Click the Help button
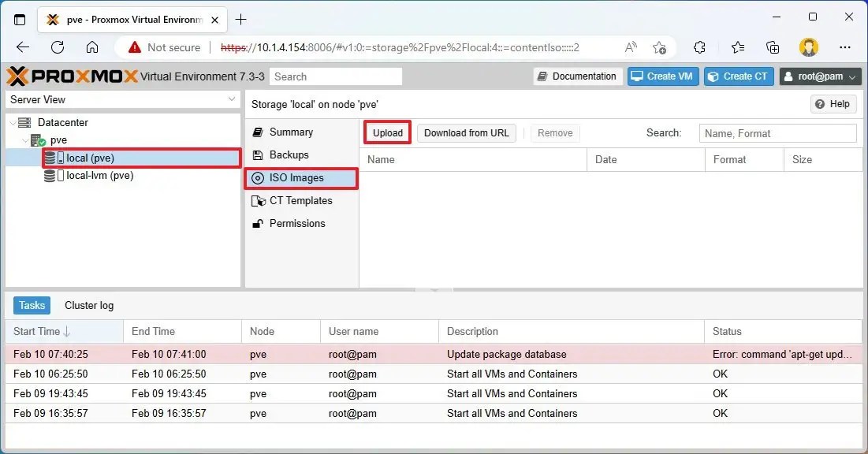This screenshot has height=454, width=868. pyautogui.click(x=833, y=103)
